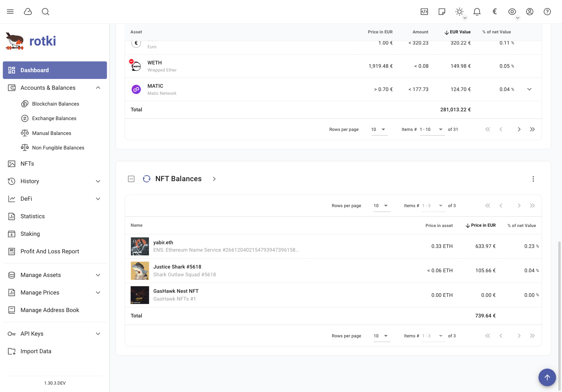562x392 pixels.
Task: Open Manual Balances page
Action: tap(52, 133)
